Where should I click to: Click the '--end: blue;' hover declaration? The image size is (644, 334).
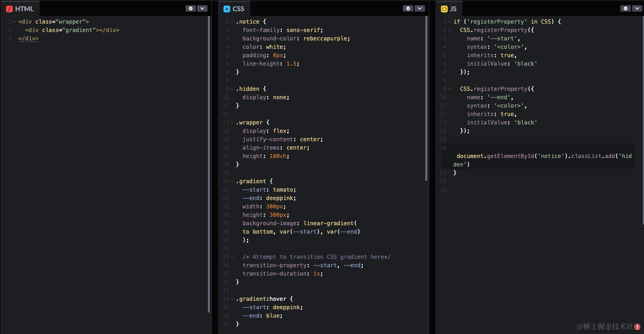click(262, 316)
